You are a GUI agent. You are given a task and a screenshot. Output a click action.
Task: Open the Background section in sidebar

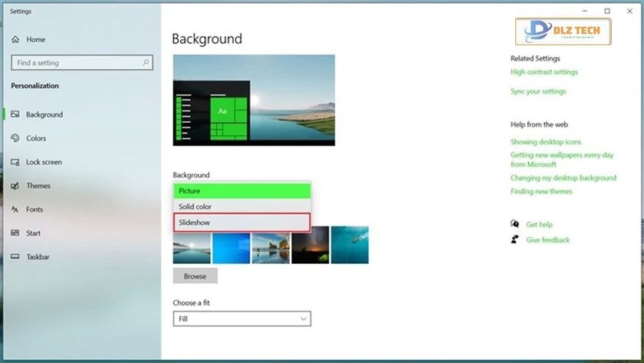(44, 114)
